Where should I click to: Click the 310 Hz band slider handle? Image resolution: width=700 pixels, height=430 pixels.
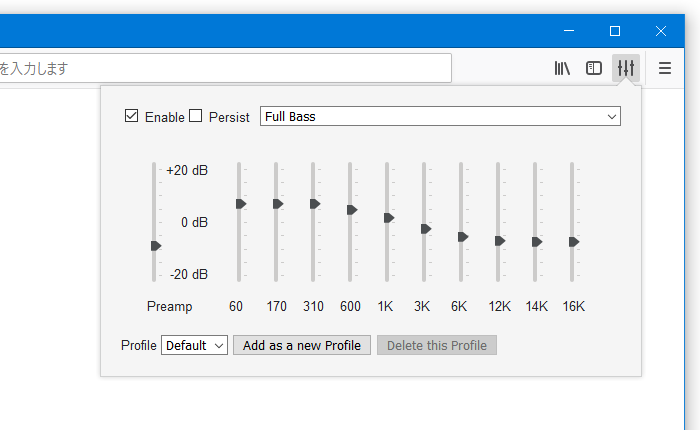click(315, 204)
